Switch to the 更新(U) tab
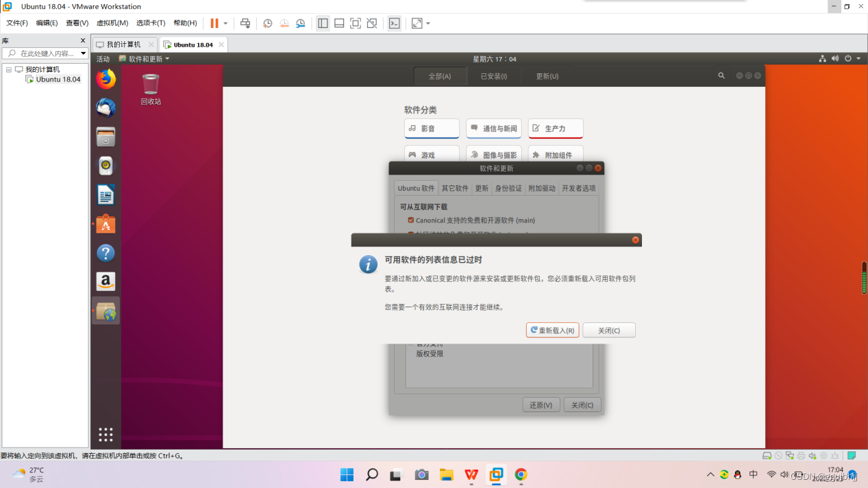Image resolution: width=868 pixels, height=488 pixels. [547, 76]
